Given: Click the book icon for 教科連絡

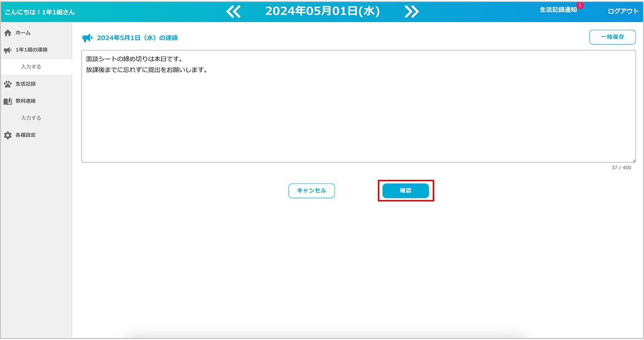Looking at the screenshot, I should point(8,101).
